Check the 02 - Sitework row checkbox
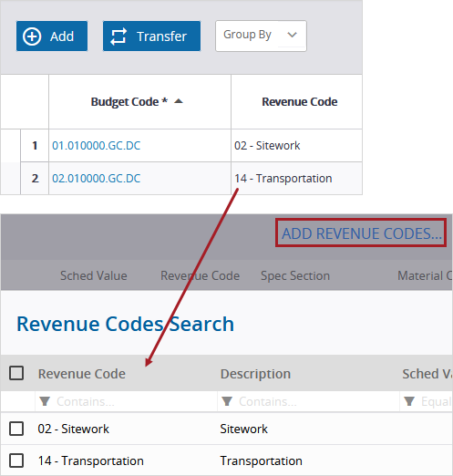The height and width of the screenshot is (476, 453). point(16,429)
